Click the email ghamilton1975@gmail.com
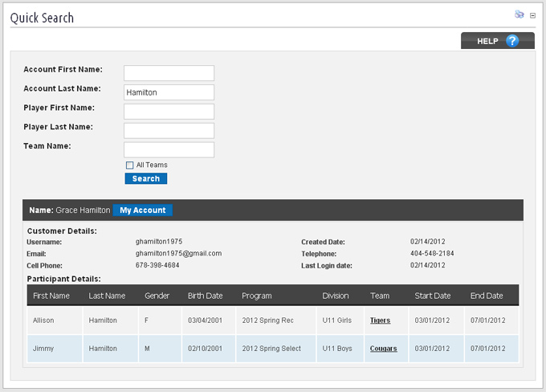 (x=178, y=254)
